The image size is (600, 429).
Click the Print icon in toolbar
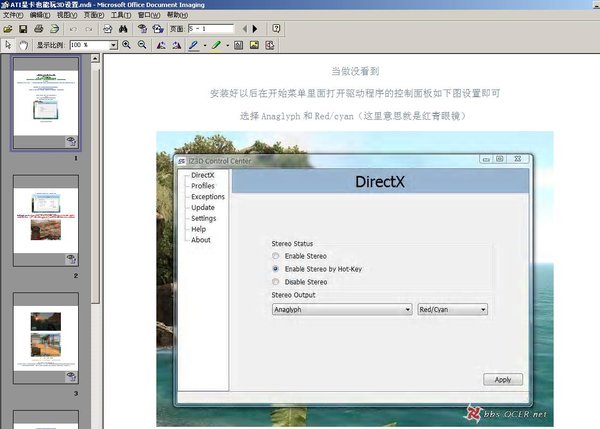(39, 29)
